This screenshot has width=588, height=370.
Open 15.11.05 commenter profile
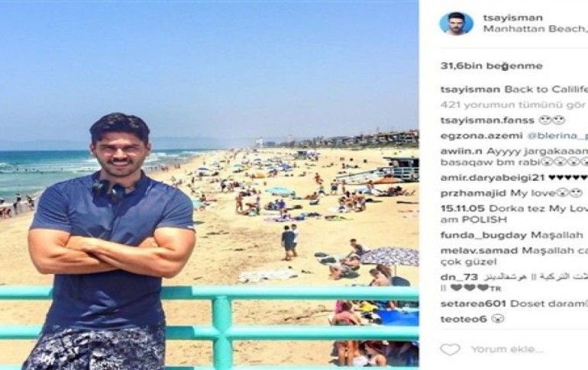pyautogui.click(x=463, y=208)
